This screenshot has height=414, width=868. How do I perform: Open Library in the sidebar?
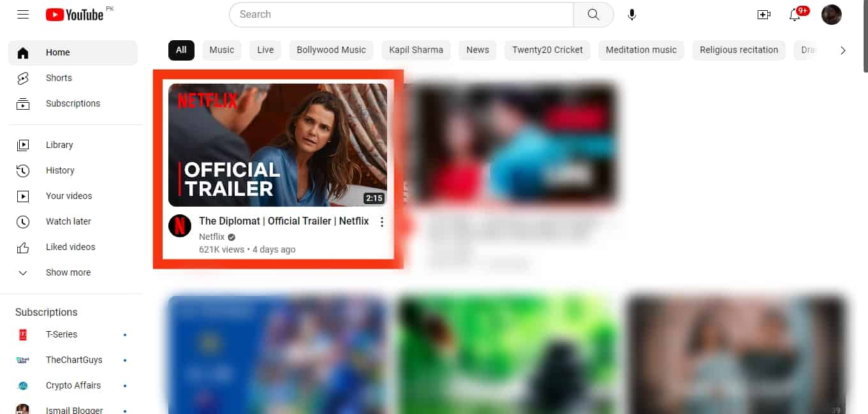[73, 145]
